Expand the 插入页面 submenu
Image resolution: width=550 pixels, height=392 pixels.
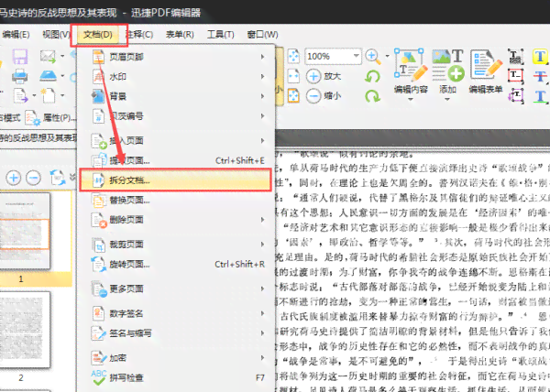coord(175,141)
